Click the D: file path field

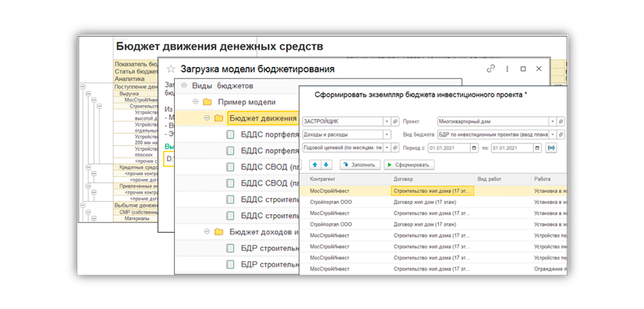169,160
